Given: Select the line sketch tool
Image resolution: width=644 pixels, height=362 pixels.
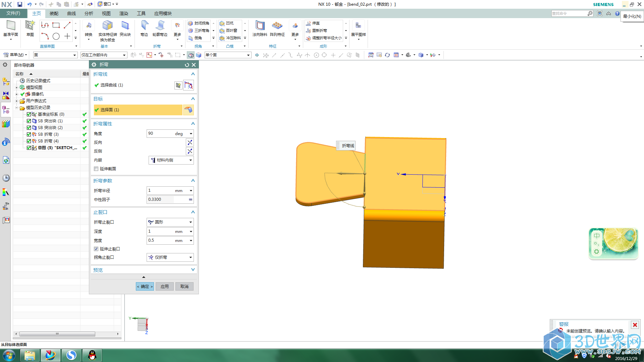Looking at the screenshot, I should pos(67,25).
